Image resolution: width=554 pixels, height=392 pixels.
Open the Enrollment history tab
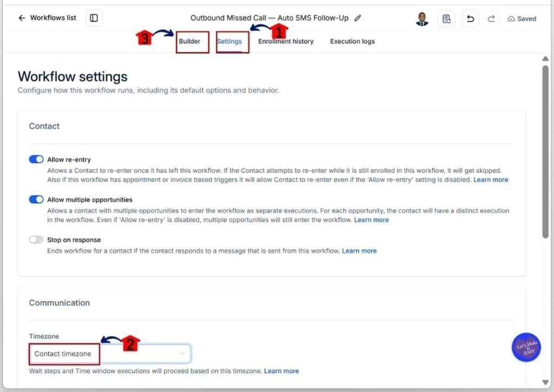[286, 41]
